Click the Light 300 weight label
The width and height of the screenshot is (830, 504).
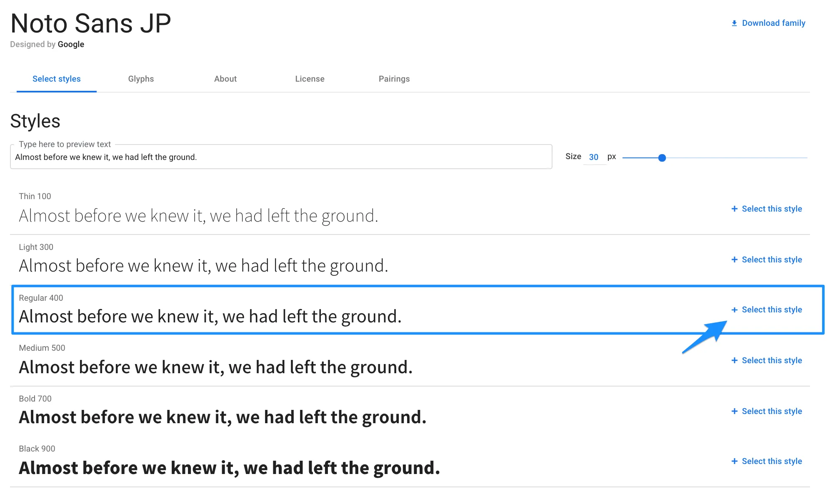(36, 247)
